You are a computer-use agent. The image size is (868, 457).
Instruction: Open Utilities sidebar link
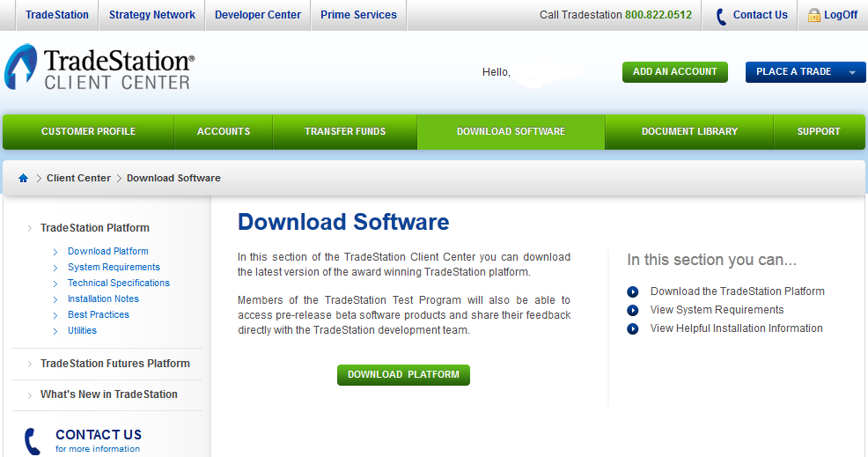82,330
